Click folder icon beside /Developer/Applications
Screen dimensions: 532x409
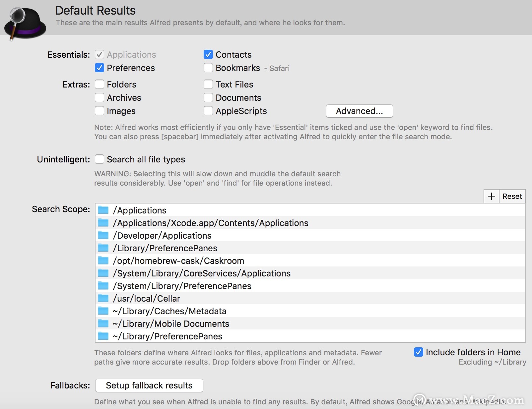pos(103,235)
